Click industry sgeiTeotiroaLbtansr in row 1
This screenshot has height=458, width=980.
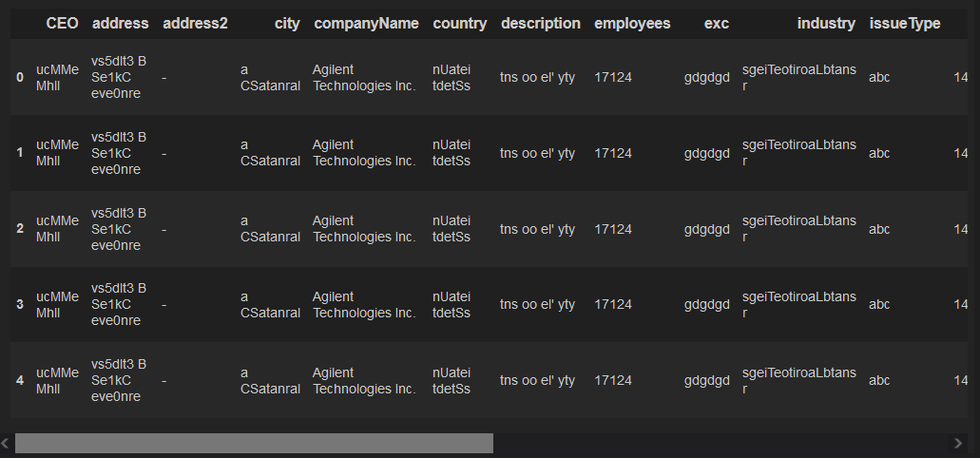pos(799,153)
